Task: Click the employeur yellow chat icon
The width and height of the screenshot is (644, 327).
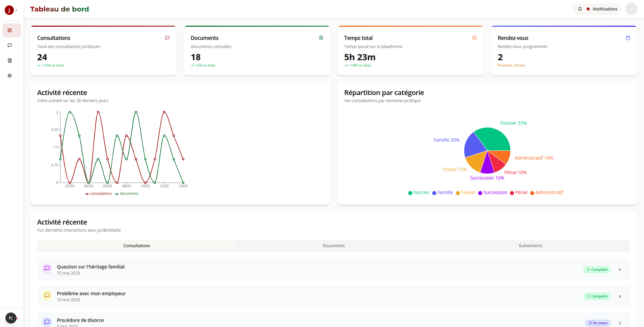Action: point(47,295)
